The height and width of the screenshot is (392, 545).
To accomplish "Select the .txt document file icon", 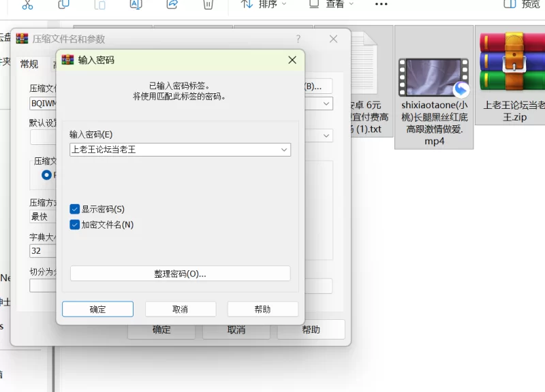I will 372,65.
